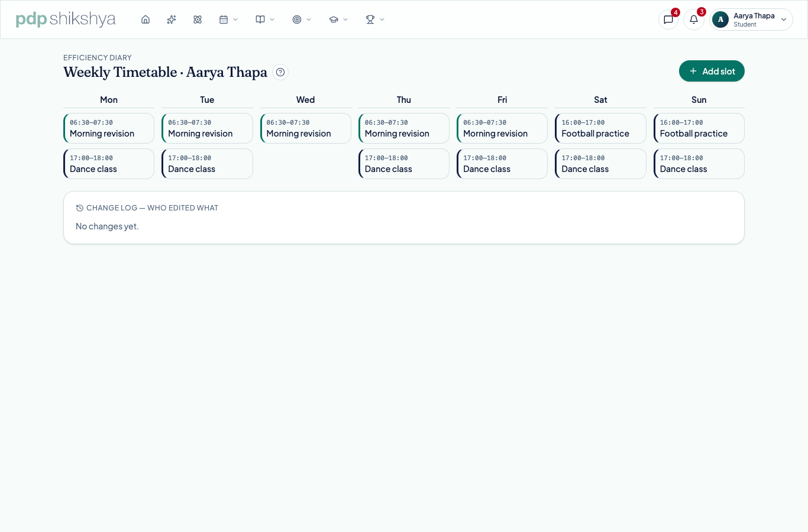Go to the home icon in navbar

[146, 20]
